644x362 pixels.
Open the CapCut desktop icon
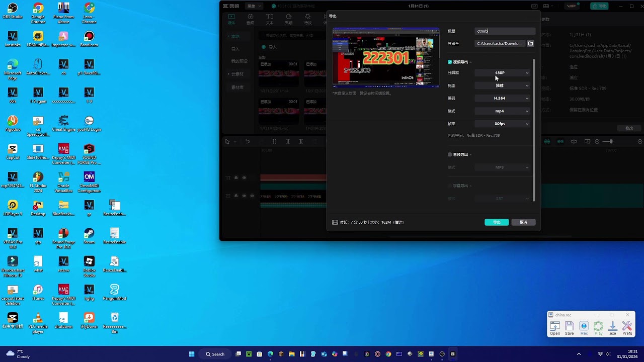(13, 152)
